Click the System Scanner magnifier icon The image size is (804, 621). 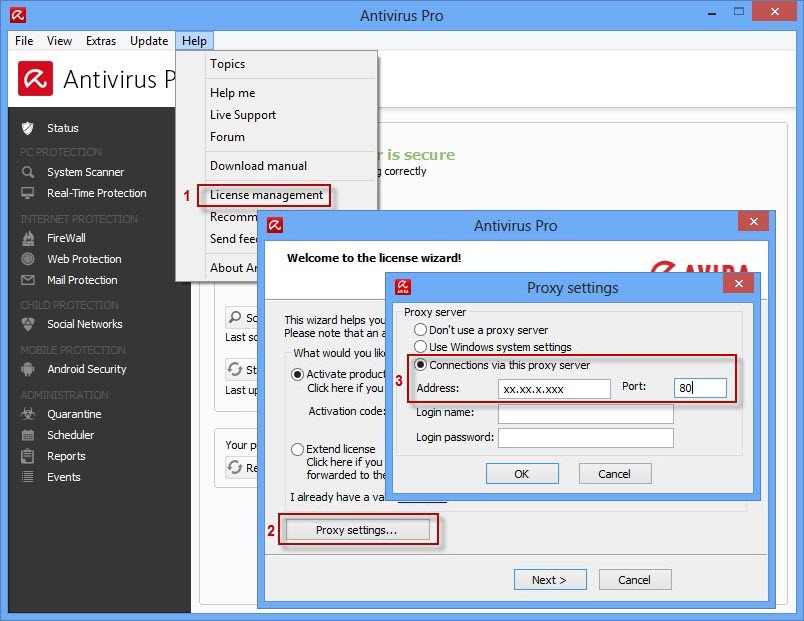coord(28,172)
